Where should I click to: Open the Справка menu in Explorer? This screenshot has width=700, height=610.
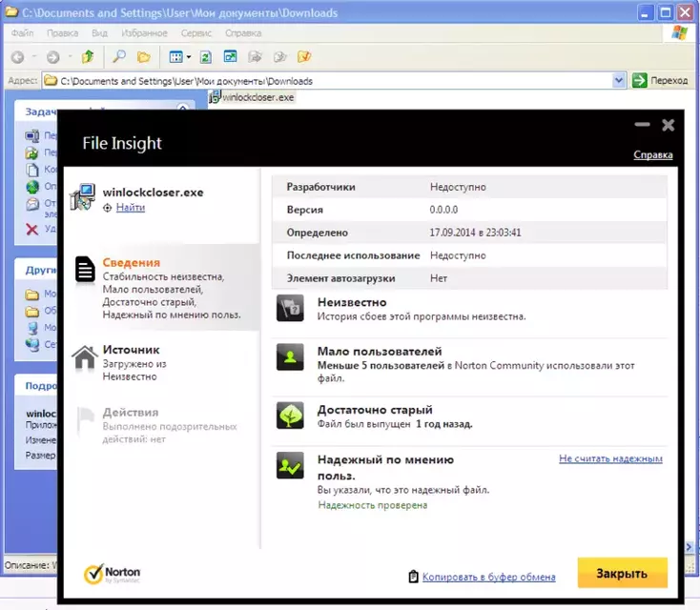[243, 33]
